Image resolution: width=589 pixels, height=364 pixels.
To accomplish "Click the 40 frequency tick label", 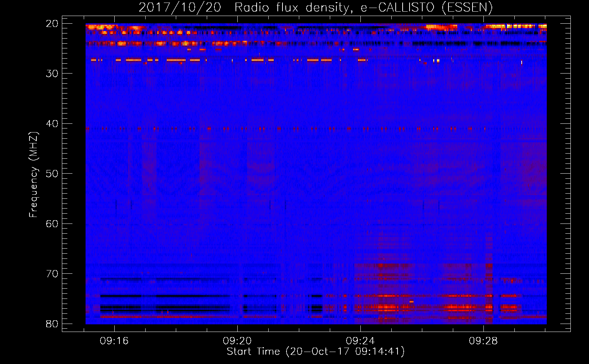I will click(x=52, y=124).
